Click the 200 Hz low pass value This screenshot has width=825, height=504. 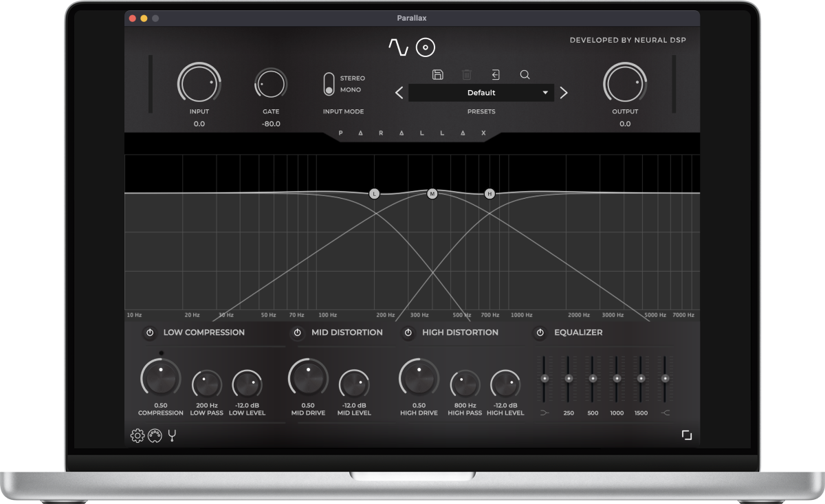coord(207,406)
